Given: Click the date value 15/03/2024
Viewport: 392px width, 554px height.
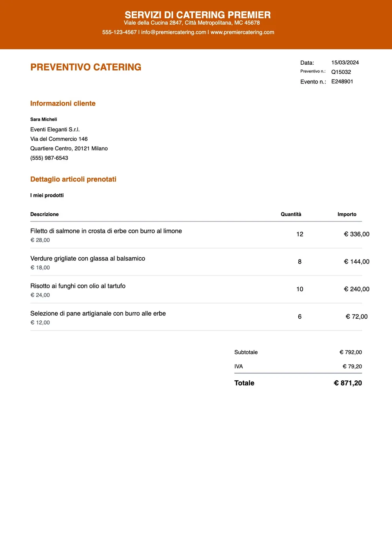Looking at the screenshot, I should [x=345, y=62].
